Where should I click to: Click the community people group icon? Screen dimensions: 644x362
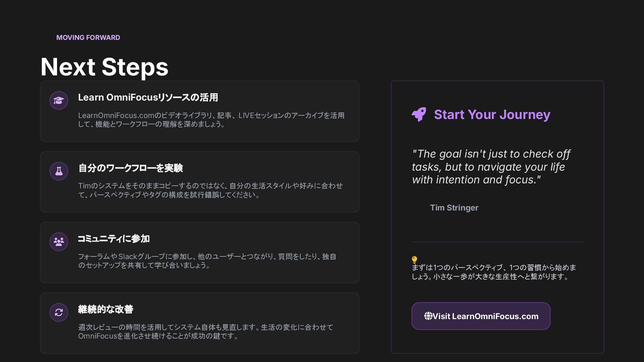point(59,242)
